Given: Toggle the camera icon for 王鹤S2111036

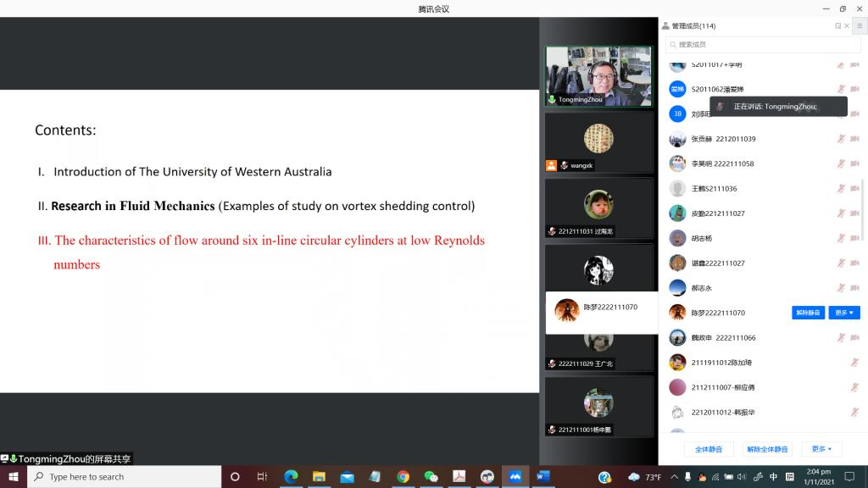Looking at the screenshot, I should (854, 188).
